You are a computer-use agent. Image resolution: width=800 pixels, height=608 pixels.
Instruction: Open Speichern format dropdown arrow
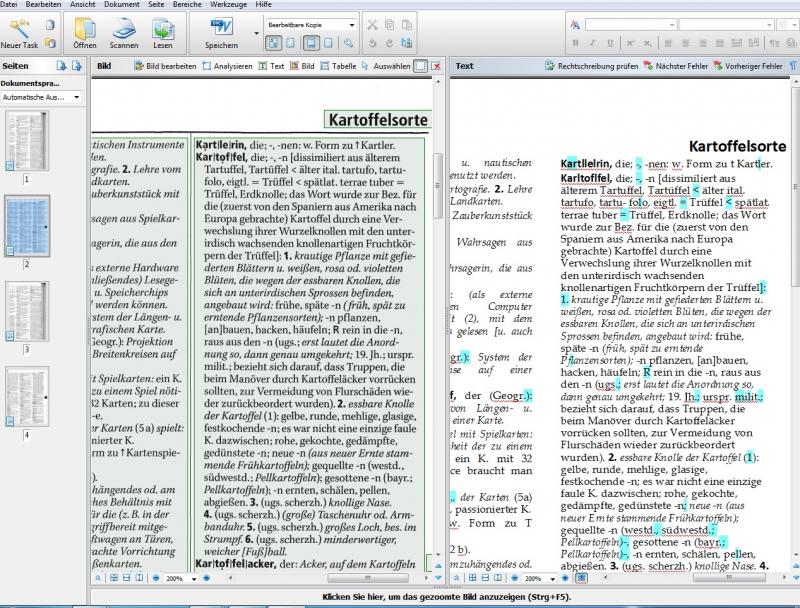[x=256, y=34]
